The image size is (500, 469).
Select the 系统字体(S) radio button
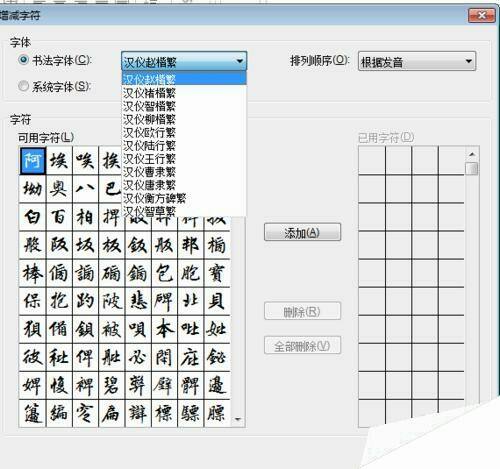tap(23, 86)
